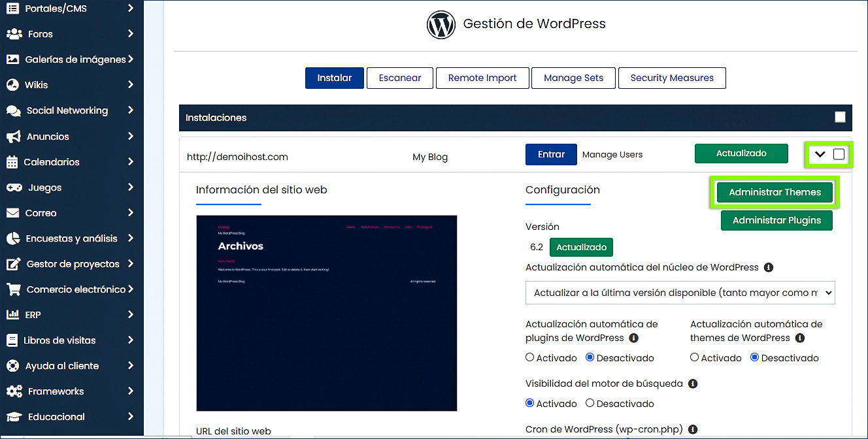Select Activado for search engine visibility
This screenshot has width=868, height=439.
point(530,403)
